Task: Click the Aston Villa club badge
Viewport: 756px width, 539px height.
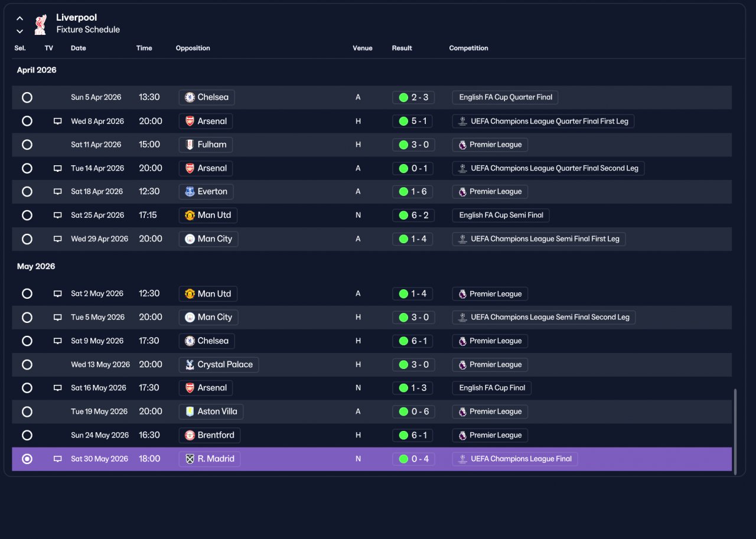Action: (x=190, y=411)
